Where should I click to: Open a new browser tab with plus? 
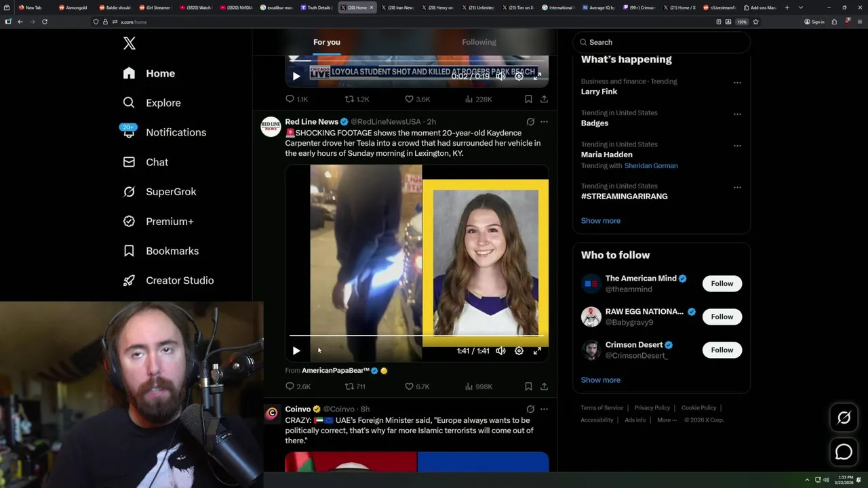787,7
